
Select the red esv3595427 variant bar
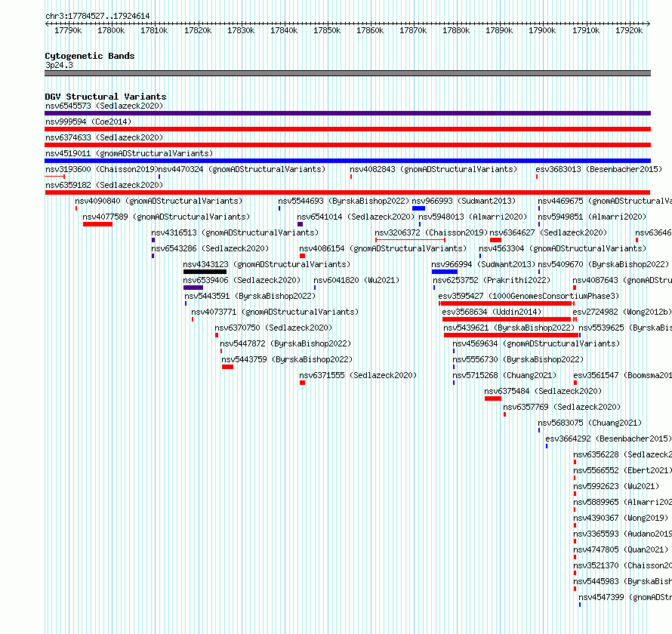[507, 303]
